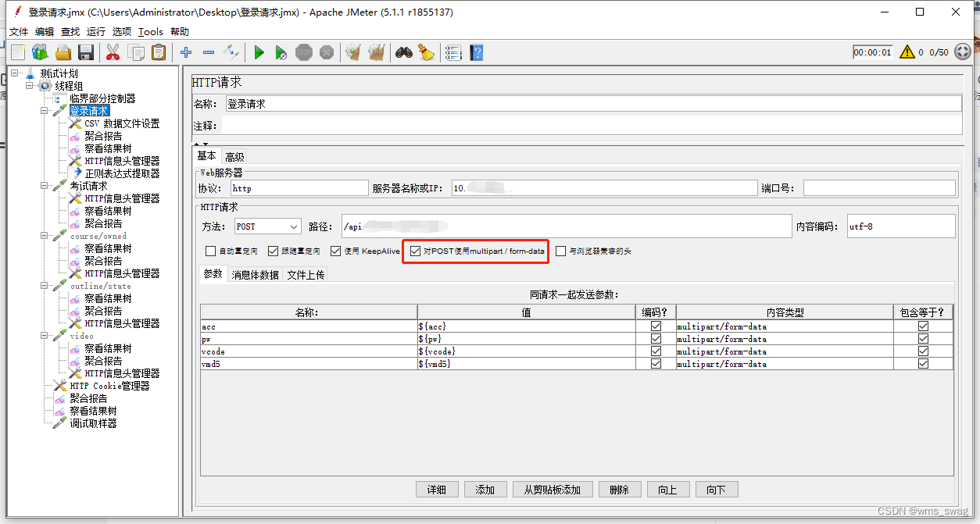Click the 向上 button
The image size is (980, 524).
pyautogui.click(x=668, y=490)
